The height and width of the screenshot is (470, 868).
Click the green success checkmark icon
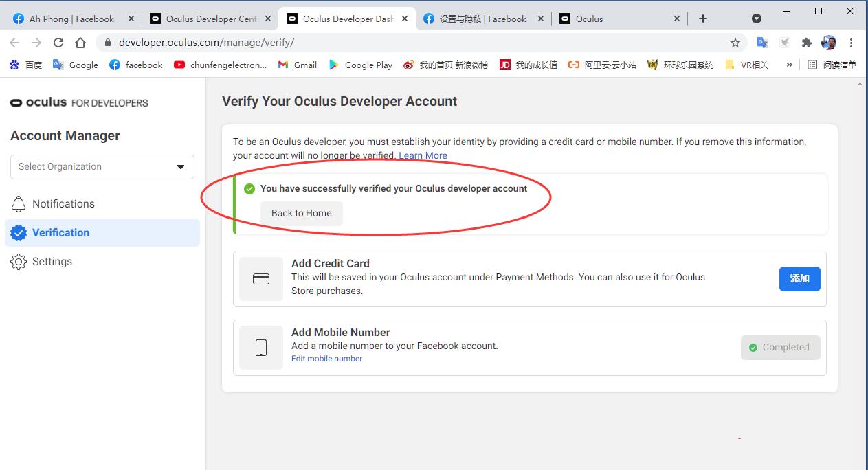point(249,188)
